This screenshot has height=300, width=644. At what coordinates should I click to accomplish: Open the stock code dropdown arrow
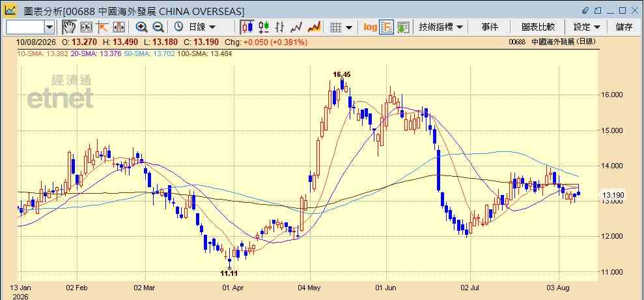[49, 27]
